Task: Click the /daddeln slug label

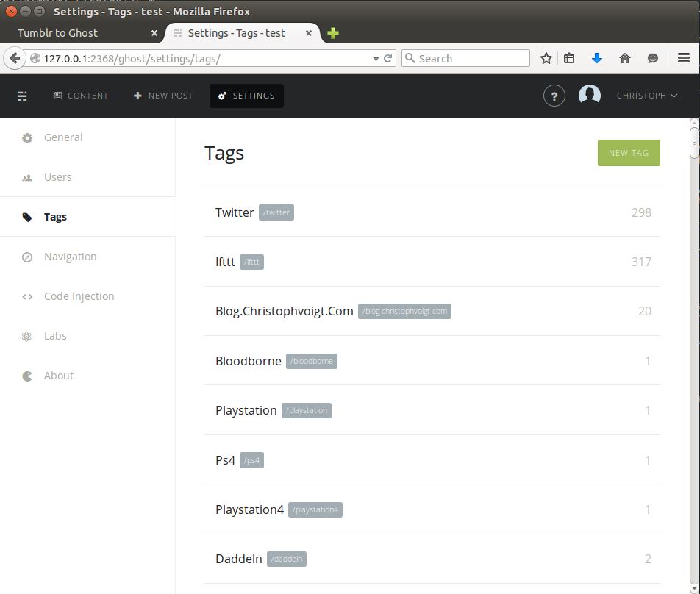Action: coord(287,559)
